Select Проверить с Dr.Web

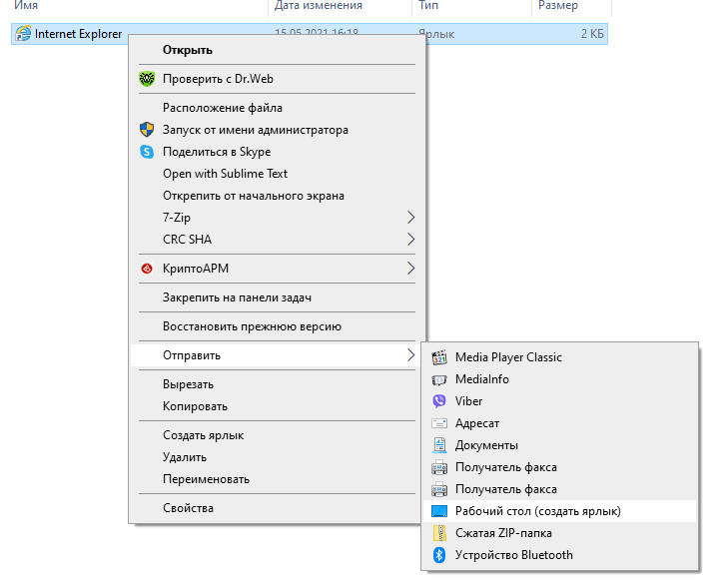point(277,79)
